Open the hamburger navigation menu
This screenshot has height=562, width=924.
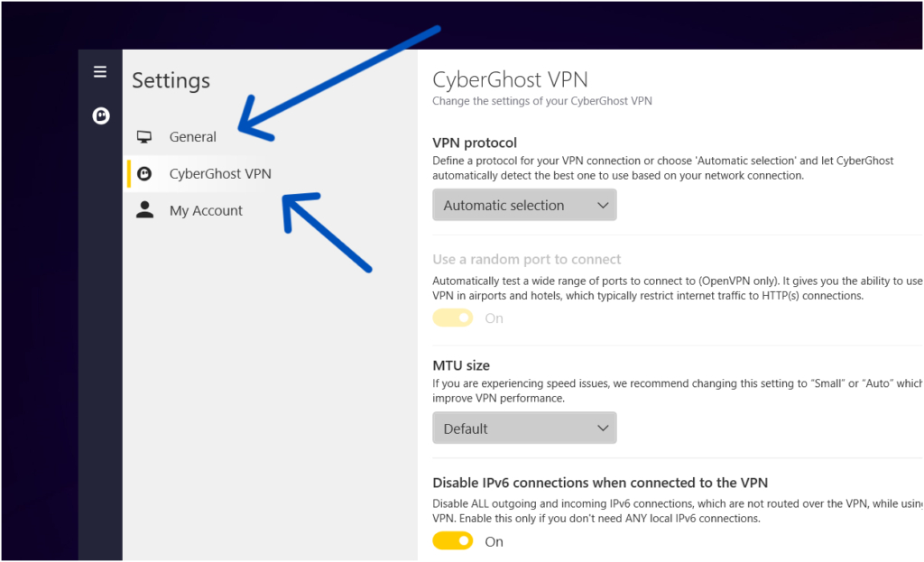(99, 70)
